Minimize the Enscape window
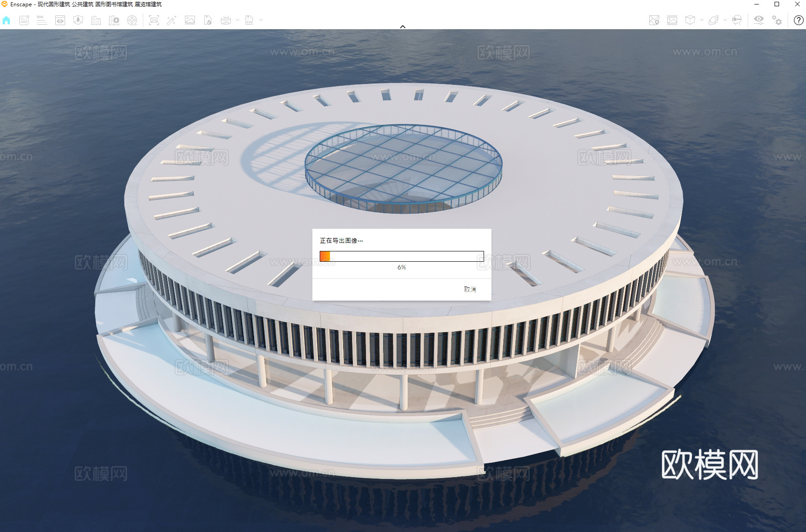 (757, 4)
